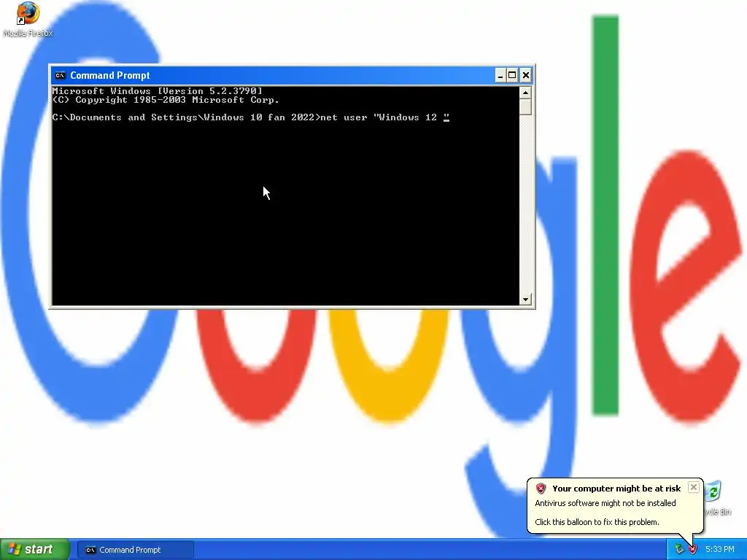The width and height of the screenshot is (747, 560).
Task: Select the Command Prompt taskbar button
Action: pyautogui.click(x=136, y=550)
